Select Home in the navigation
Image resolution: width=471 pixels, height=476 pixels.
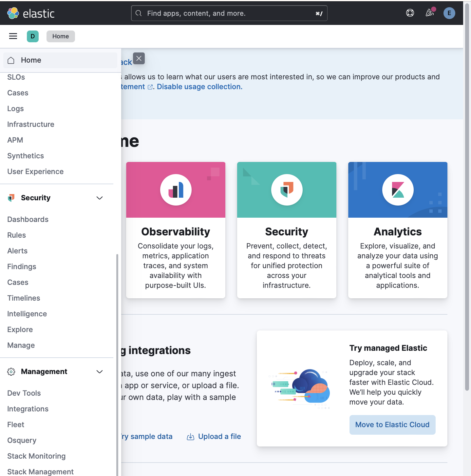coord(60,60)
